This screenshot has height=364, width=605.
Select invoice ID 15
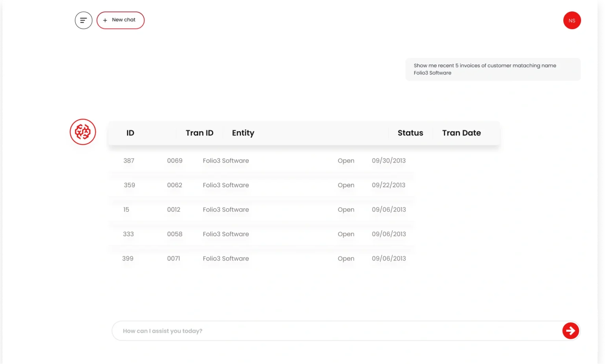click(126, 210)
